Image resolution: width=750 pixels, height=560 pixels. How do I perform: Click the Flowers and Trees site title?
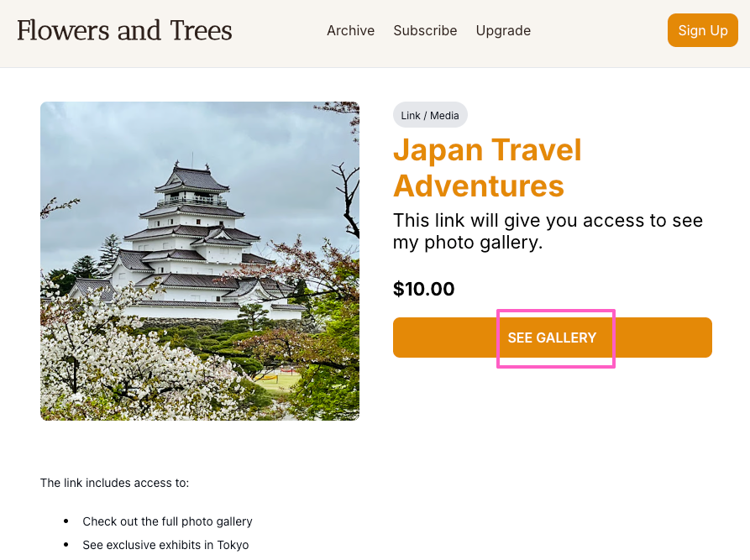124,31
